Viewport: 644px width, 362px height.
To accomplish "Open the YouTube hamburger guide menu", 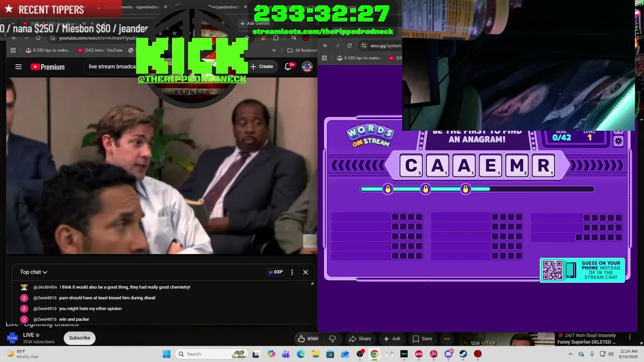I will click(19, 67).
